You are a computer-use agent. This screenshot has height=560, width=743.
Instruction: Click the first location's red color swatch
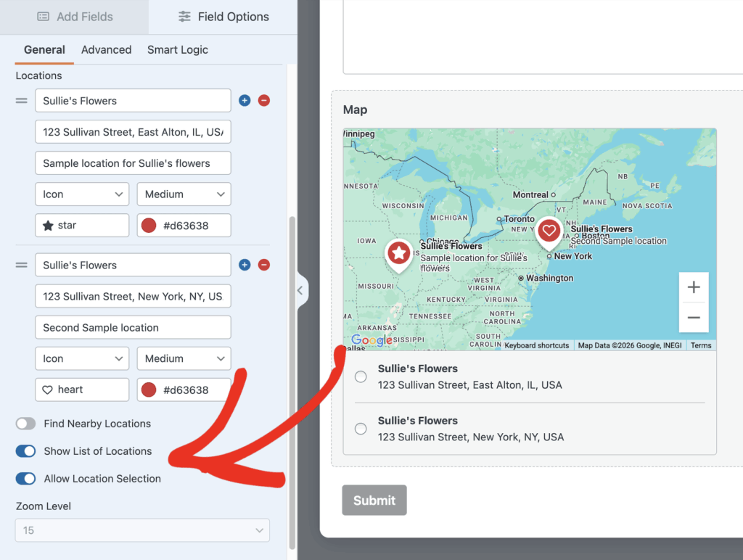[x=149, y=226]
